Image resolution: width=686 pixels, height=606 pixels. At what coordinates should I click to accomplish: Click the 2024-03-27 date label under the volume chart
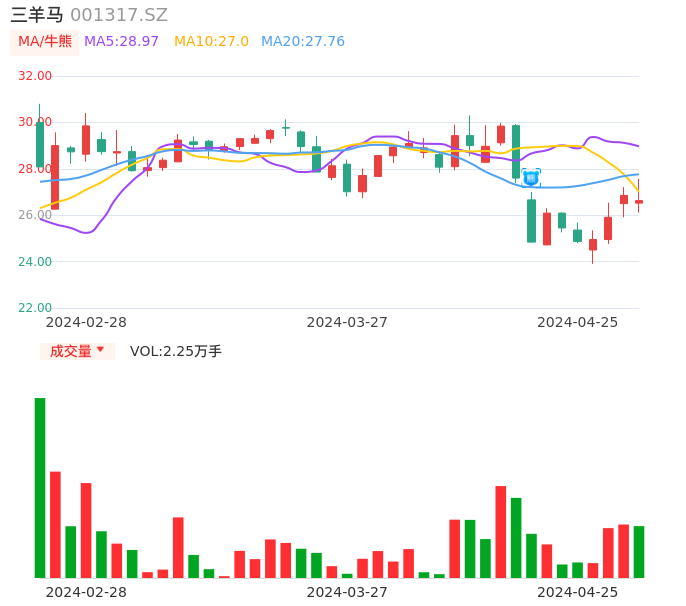347,592
